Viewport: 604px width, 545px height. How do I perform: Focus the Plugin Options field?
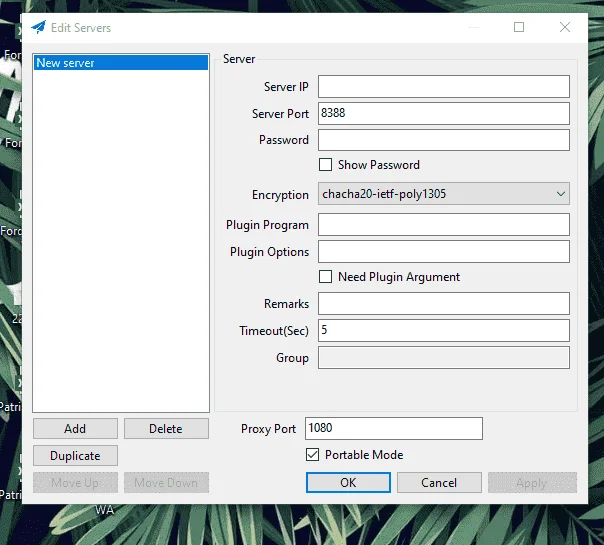[444, 252]
